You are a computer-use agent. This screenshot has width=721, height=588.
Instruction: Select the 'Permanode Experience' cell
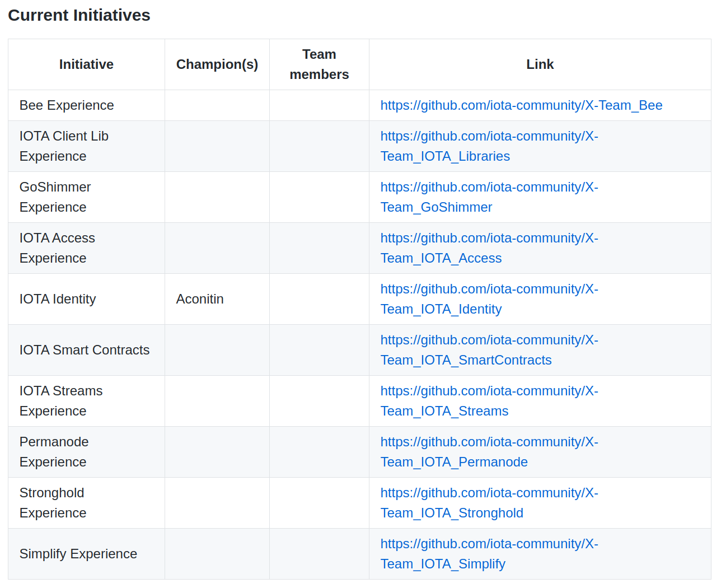pos(86,452)
